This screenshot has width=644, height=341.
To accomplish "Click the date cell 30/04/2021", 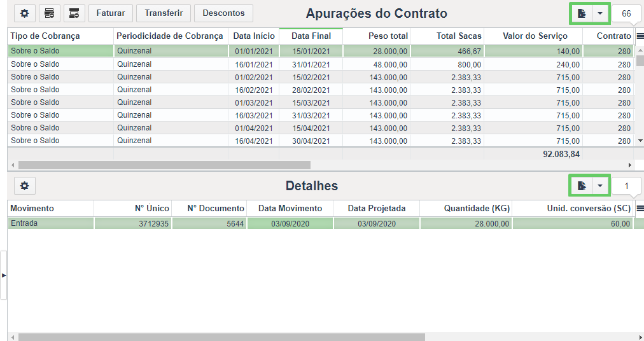I will 311,141.
